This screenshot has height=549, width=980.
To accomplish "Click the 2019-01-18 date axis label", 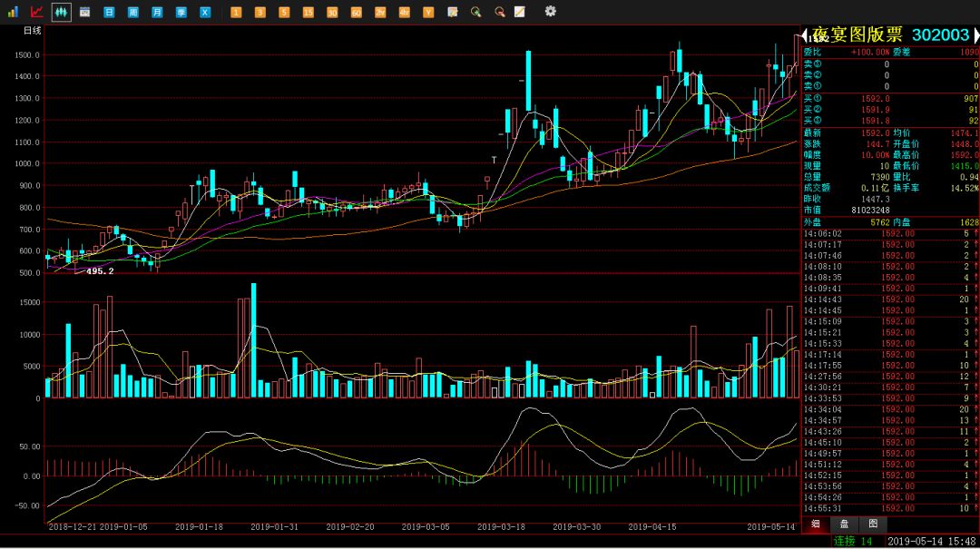I will click(199, 527).
